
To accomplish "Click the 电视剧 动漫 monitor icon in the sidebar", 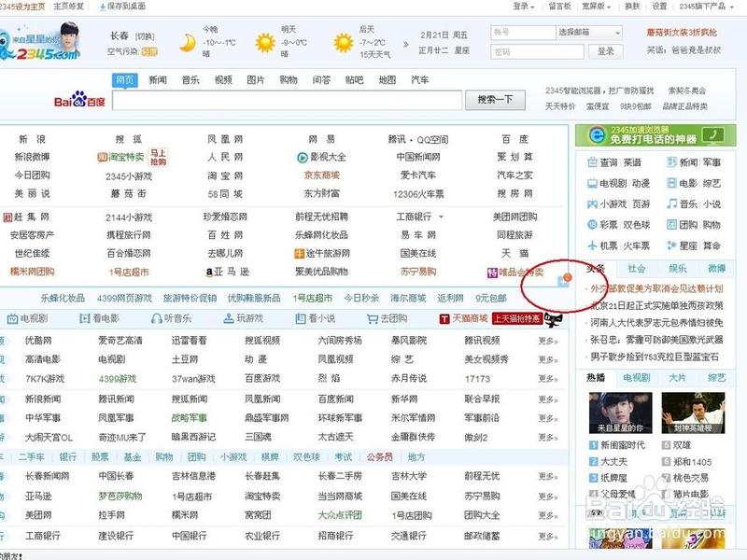I will coord(592,183).
